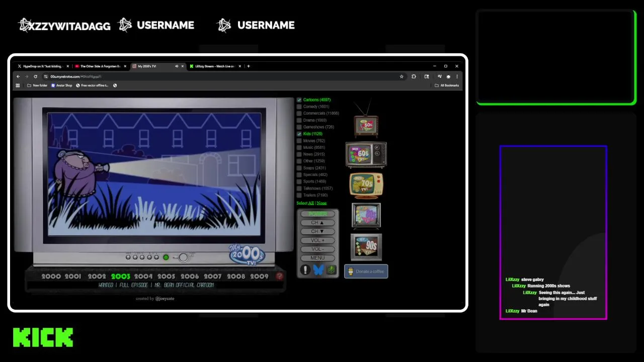Check the Movies category checkbox

pos(299,141)
